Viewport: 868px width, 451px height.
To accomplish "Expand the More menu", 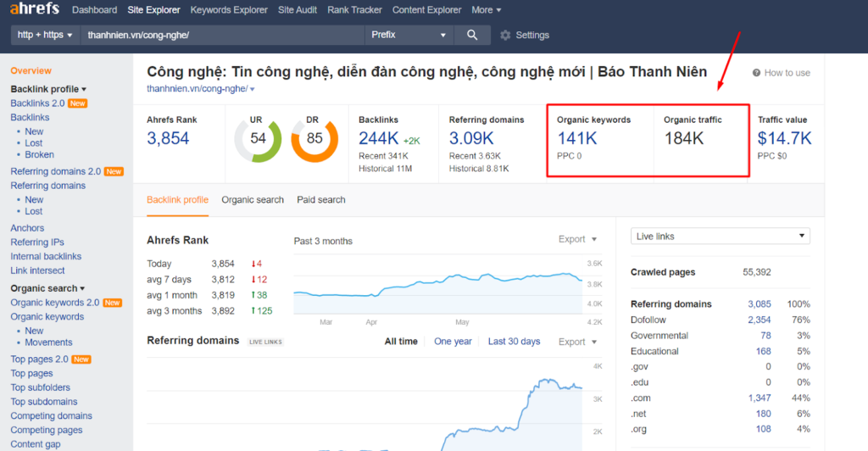I will tap(486, 10).
